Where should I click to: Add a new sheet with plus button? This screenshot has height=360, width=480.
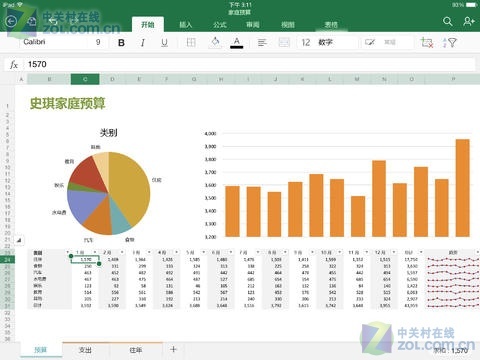(173, 349)
